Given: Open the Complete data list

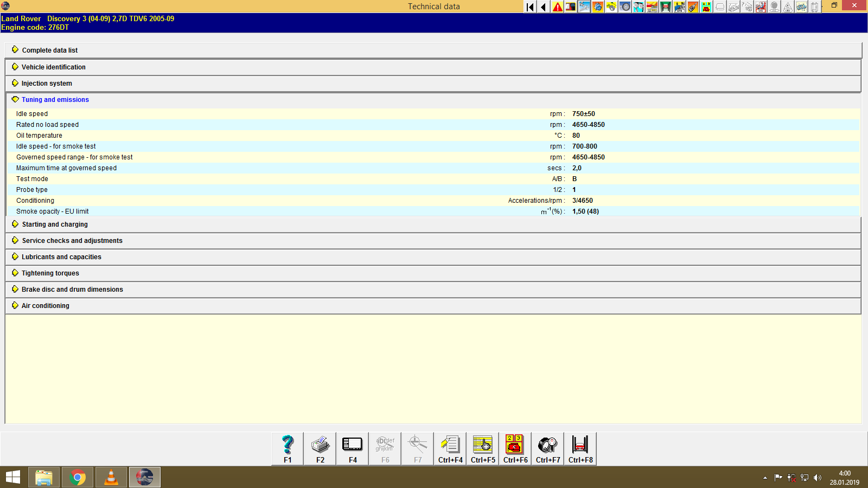Looking at the screenshot, I should (49, 50).
